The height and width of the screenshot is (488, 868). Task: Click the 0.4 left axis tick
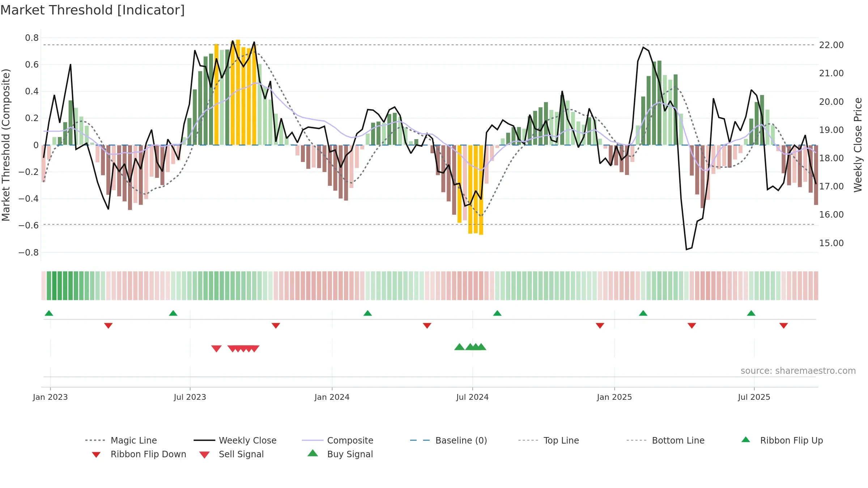32,91
